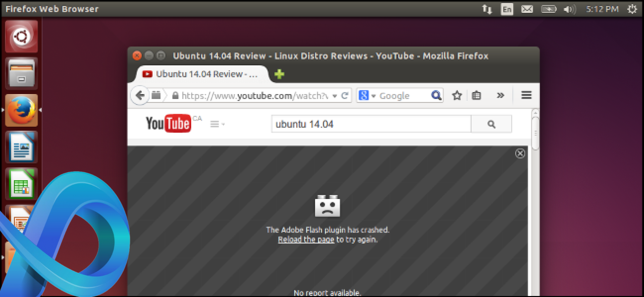Open the Firefox hamburger menu
Image resolution: width=644 pixels, height=297 pixels.
click(527, 96)
